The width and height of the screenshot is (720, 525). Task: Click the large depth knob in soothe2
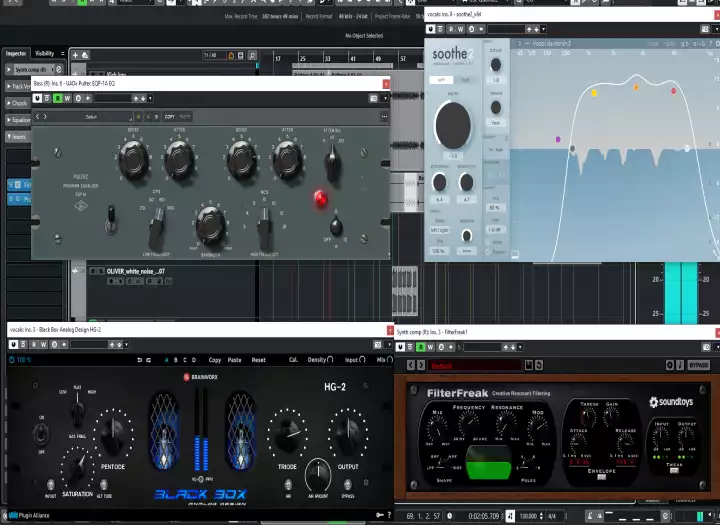(x=453, y=125)
